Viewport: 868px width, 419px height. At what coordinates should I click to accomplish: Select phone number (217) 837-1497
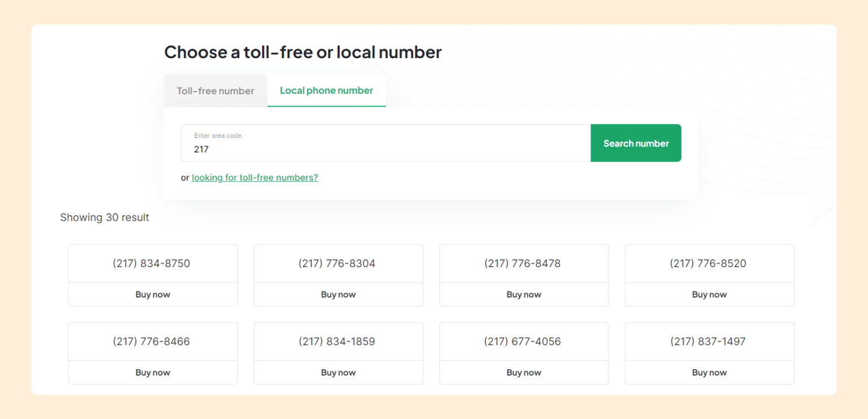click(x=709, y=341)
